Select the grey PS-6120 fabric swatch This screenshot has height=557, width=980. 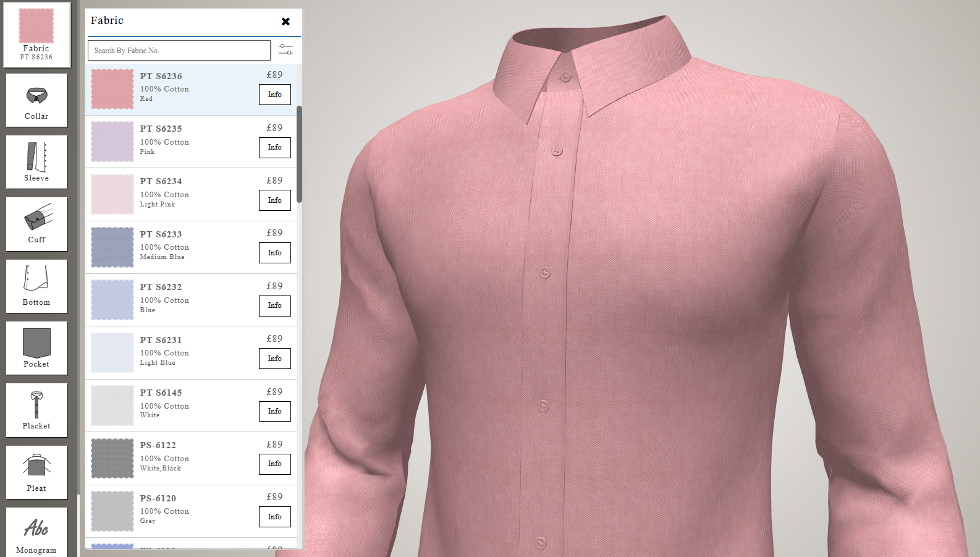coord(112,511)
